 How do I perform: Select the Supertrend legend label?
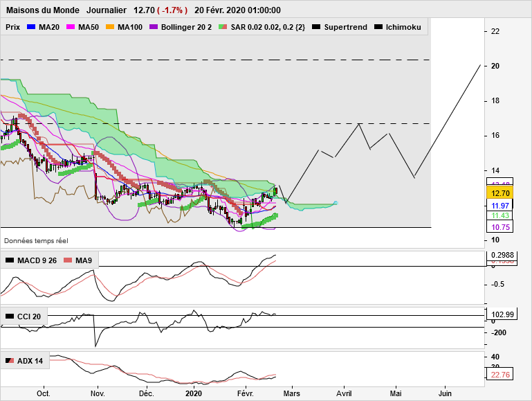point(345,27)
